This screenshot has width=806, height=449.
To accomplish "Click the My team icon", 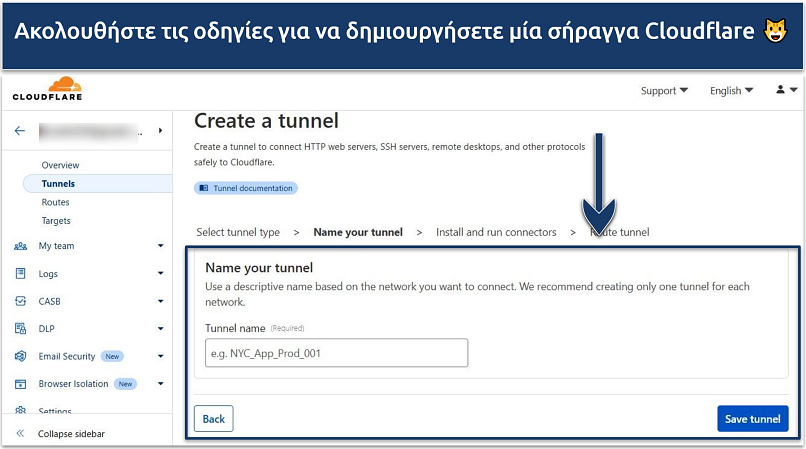I will coord(21,246).
